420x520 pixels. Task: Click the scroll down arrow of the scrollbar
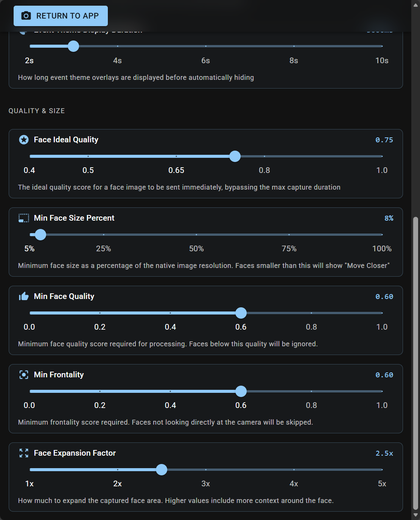tap(415, 515)
